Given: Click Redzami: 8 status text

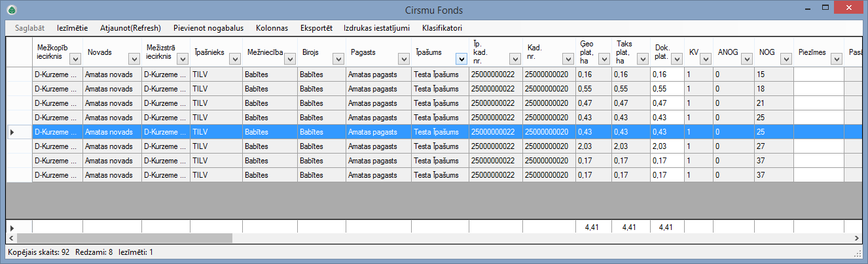Looking at the screenshot, I should 94,252.
